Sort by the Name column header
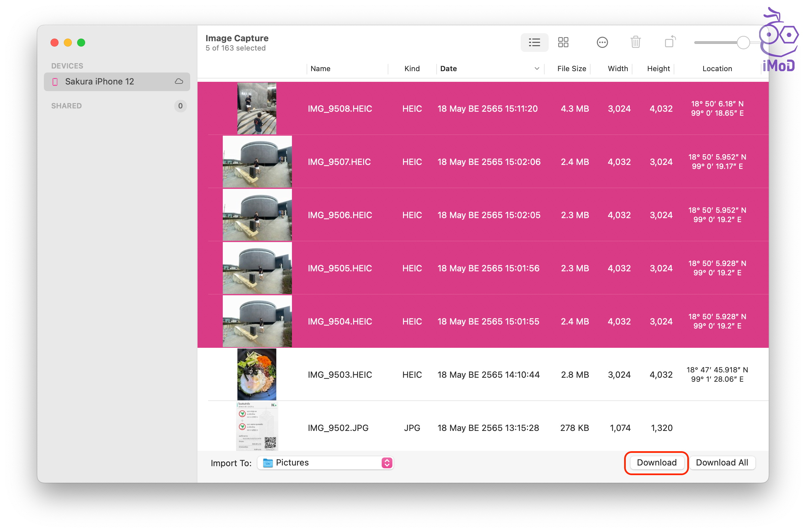 click(x=320, y=68)
